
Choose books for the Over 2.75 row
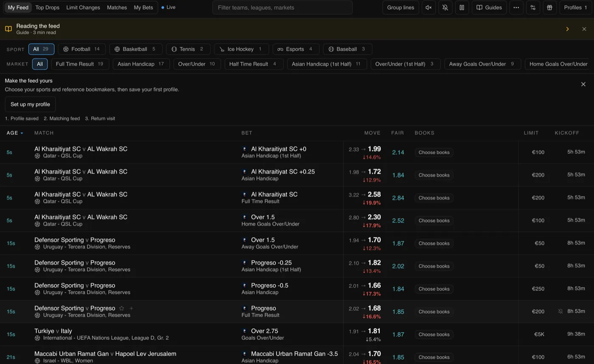click(x=434, y=335)
